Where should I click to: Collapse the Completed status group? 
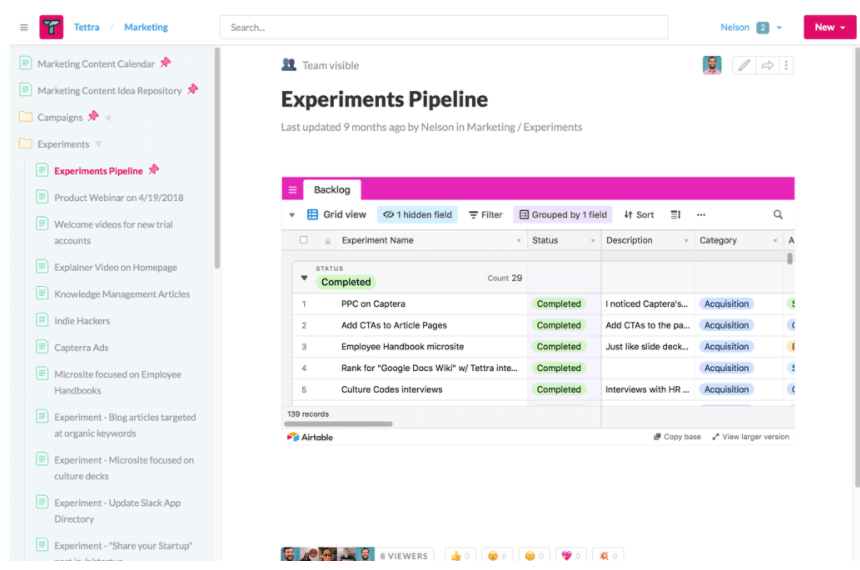tap(305, 278)
